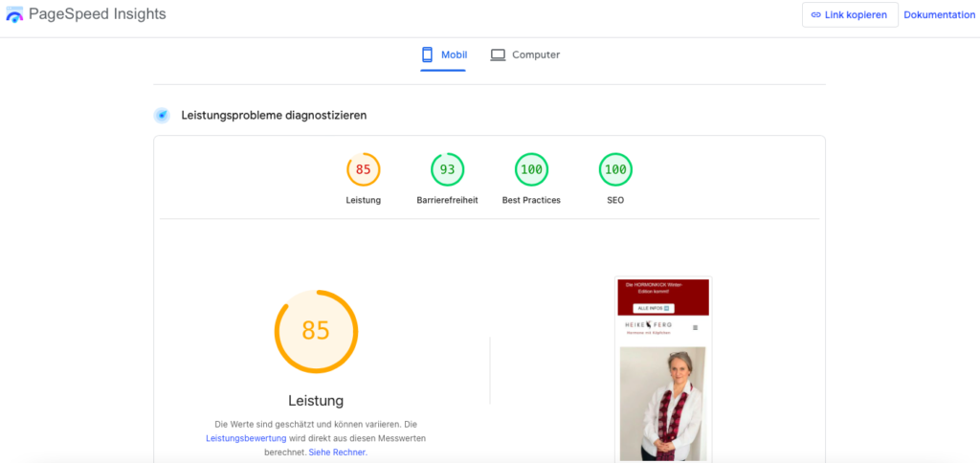Viewport: 980px width, 463px height.
Task: Open the Leistungsbewertung link
Action: pos(246,437)
